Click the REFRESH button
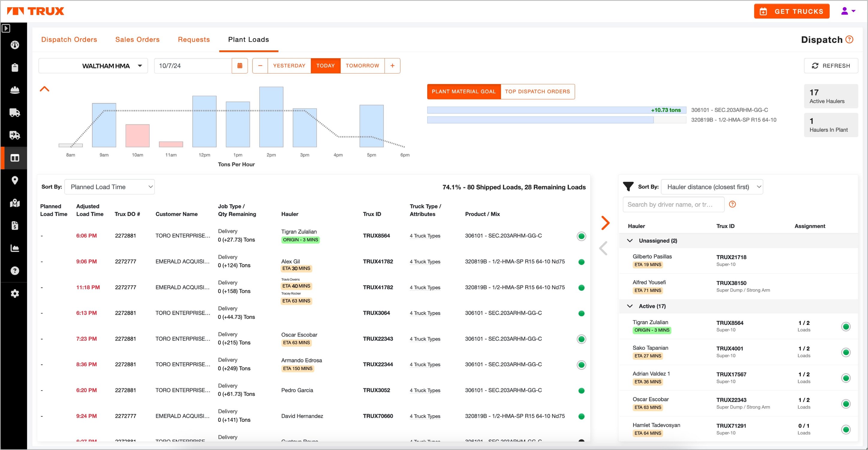This screenshot has height=450, width=868. click(x=831, y=66)
